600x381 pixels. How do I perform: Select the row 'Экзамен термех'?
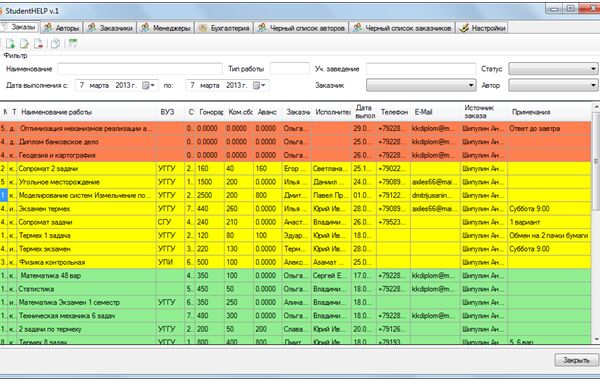[x=295, y=208]
